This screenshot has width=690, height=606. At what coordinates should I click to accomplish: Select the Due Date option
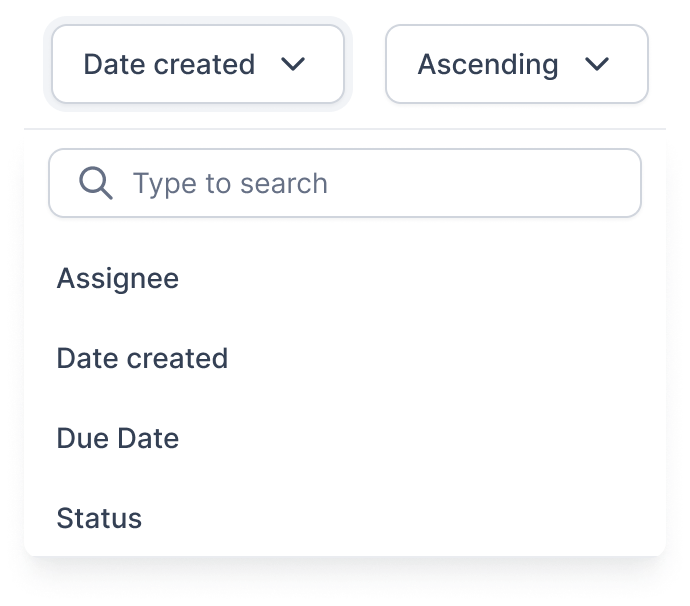(x=345, y=438)
